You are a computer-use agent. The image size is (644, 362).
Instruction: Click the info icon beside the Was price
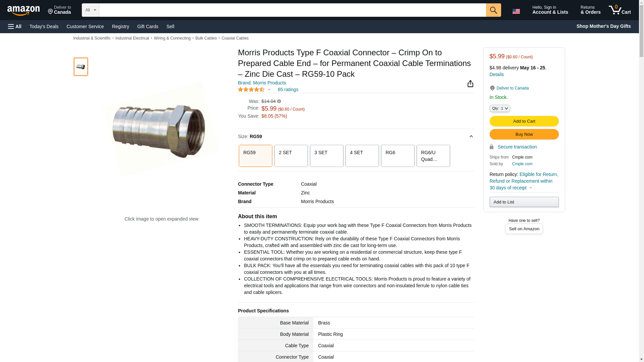279,101
